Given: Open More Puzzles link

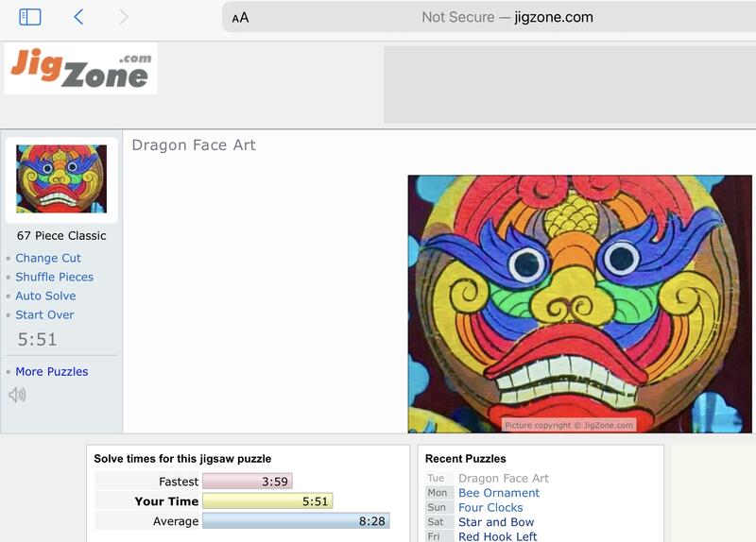Looking at the screenshot, I should [52, 371].
